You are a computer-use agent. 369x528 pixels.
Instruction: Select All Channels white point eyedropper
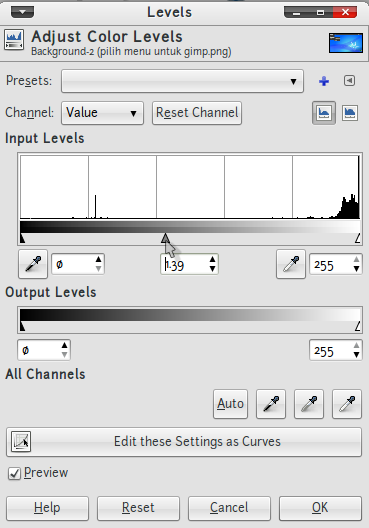coord(347,404)
